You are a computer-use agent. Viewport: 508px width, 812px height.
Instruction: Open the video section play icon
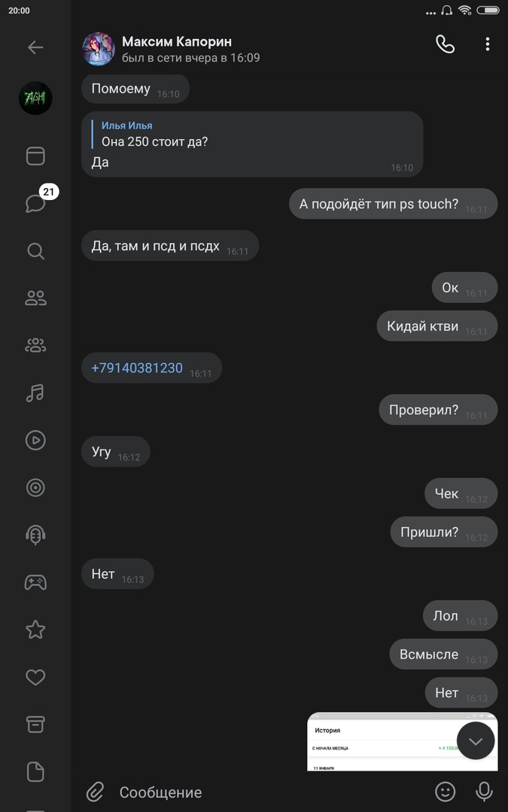pyautogui.click(x=35, y=440)
